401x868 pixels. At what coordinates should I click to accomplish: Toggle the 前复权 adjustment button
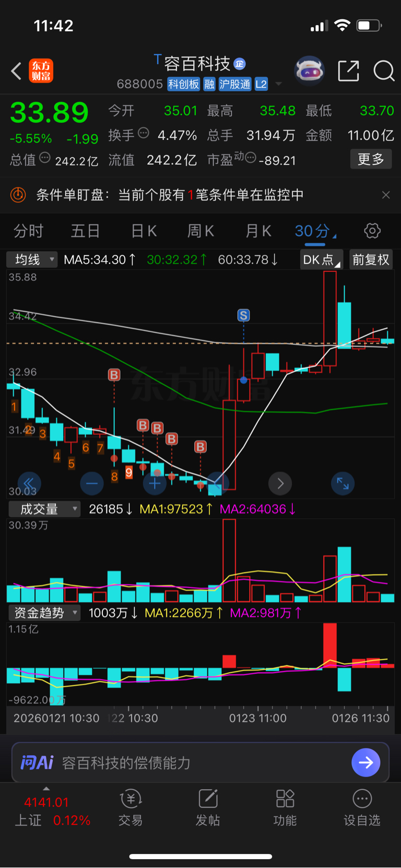tap(371, 259)
